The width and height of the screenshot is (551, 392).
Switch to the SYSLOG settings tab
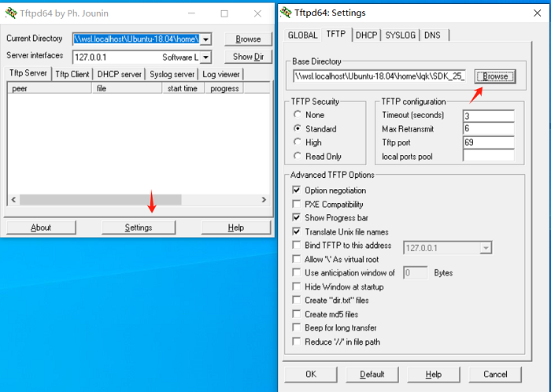tap(400, 35)
